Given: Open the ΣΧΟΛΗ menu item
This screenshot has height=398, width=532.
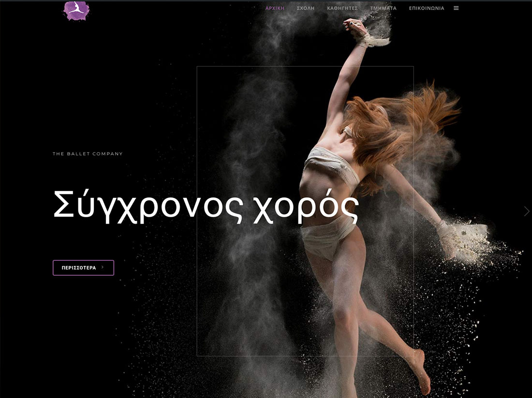Looking at the screenshot, I should tap(306, 8).
